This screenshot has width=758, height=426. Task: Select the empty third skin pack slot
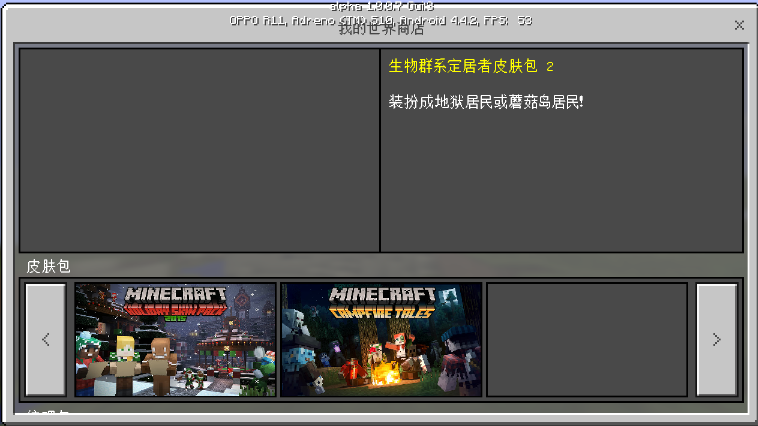tap(587, 339)
